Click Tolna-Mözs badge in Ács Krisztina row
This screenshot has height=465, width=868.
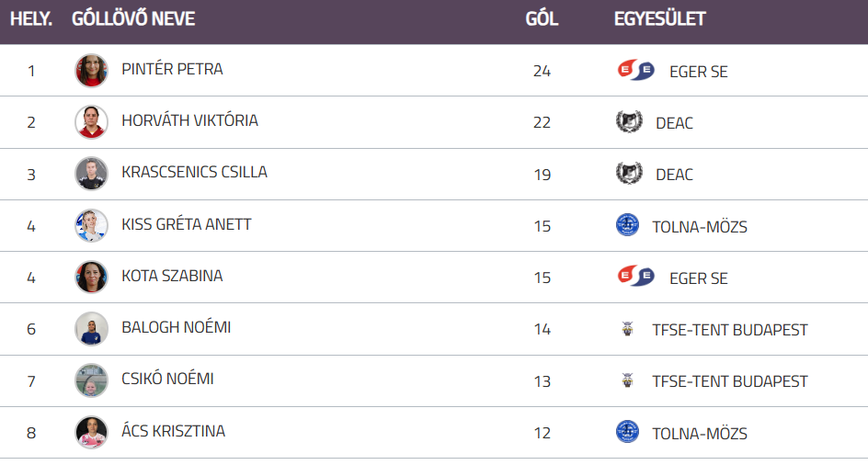[x=627, y=432]
